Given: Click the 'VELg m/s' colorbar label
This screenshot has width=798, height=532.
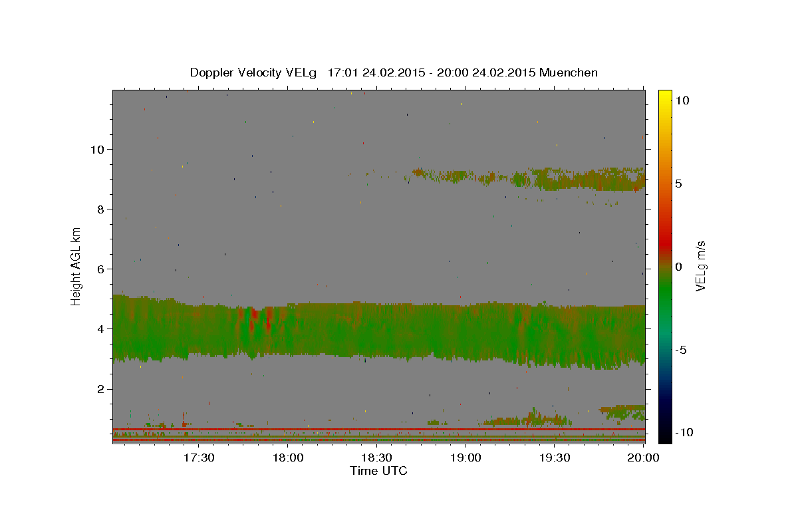Looking at the screenshot, I should (x=700, y=266).
